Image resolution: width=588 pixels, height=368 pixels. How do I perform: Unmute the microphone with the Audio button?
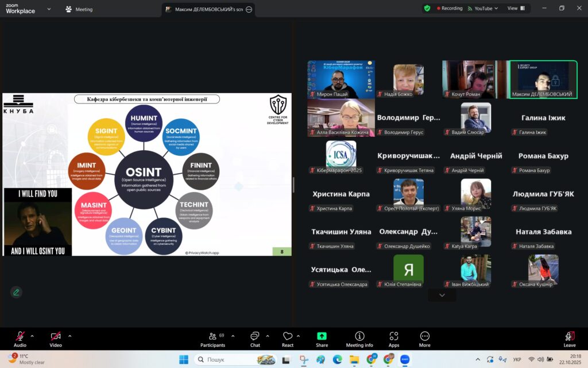(20, 338)
